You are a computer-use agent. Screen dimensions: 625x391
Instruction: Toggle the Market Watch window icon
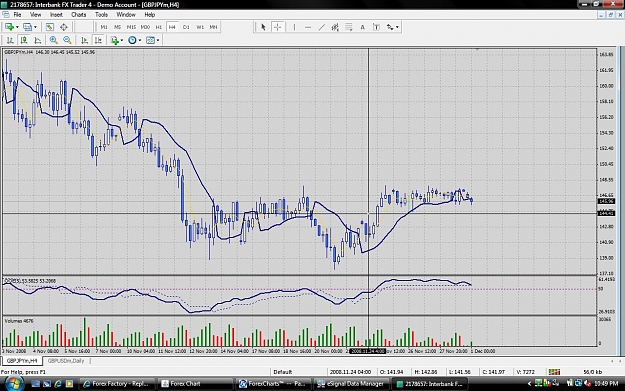coord(49,27)
